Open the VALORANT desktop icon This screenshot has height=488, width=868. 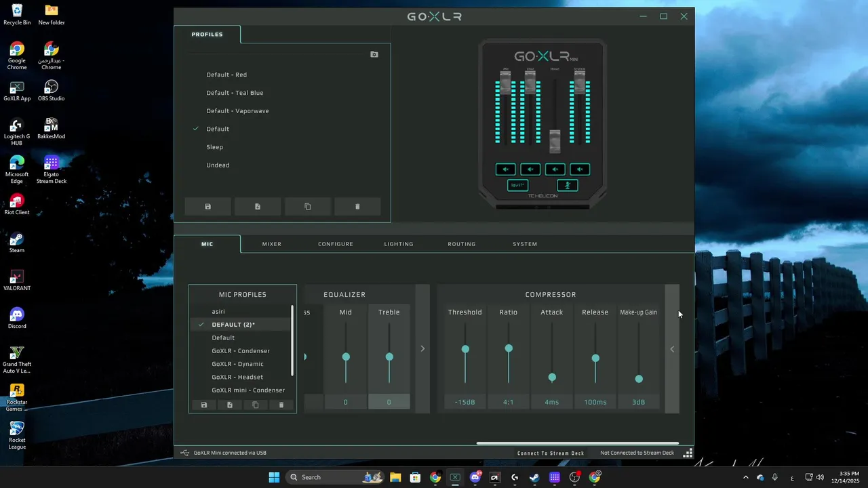17,281
